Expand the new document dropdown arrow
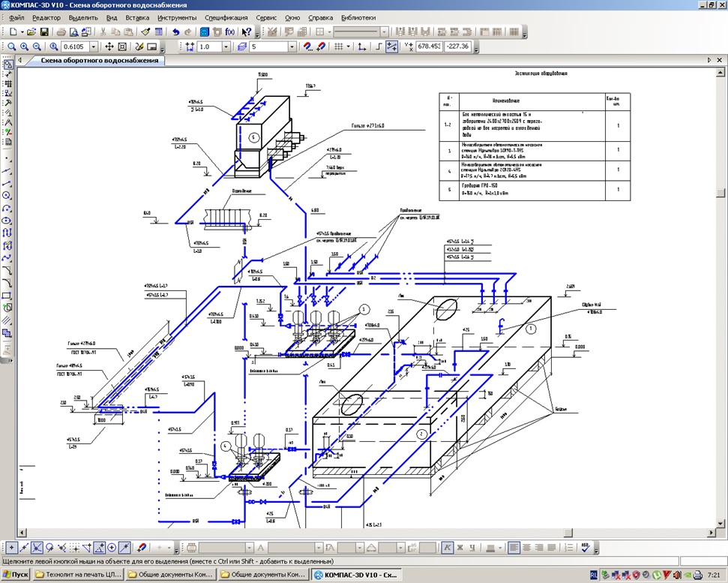Image resolution: width=728 pixels, height=583 pixels. point(22,32)
